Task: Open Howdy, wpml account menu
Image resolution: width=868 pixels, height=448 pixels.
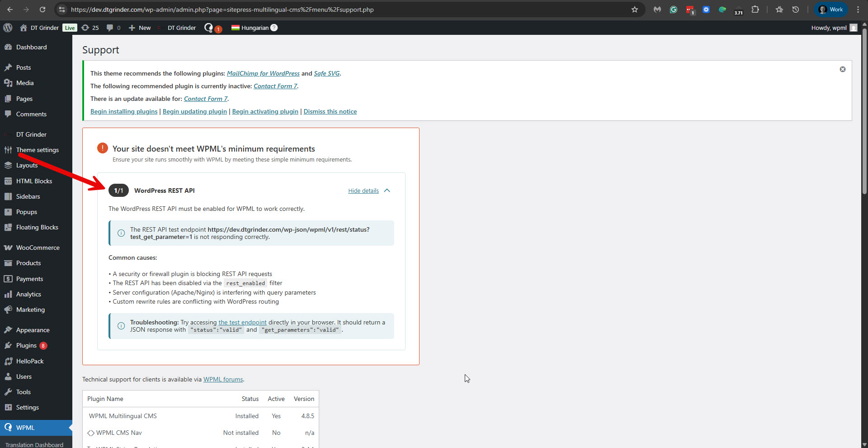Action: 834,28
